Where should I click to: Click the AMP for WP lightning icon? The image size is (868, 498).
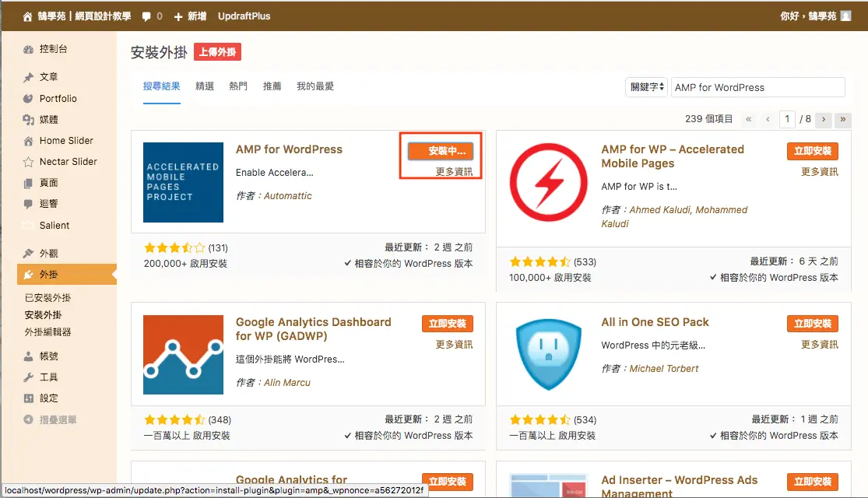(x=549, y=183)
